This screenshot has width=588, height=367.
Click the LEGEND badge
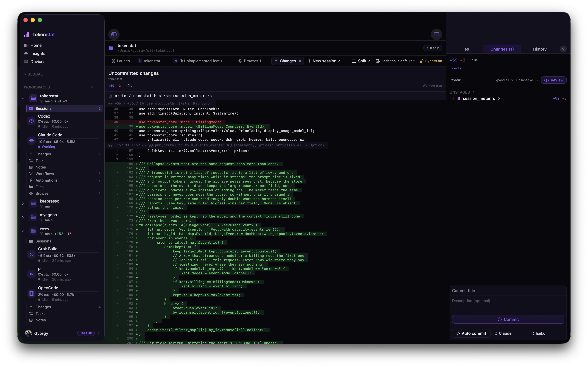pyautogui.click(x=86, y=333)
